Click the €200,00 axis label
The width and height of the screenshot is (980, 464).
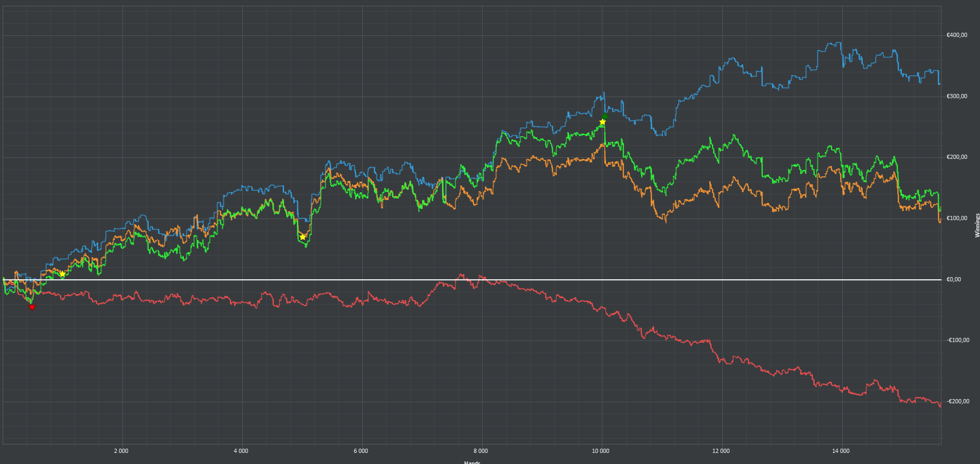[x=957, y=157]
